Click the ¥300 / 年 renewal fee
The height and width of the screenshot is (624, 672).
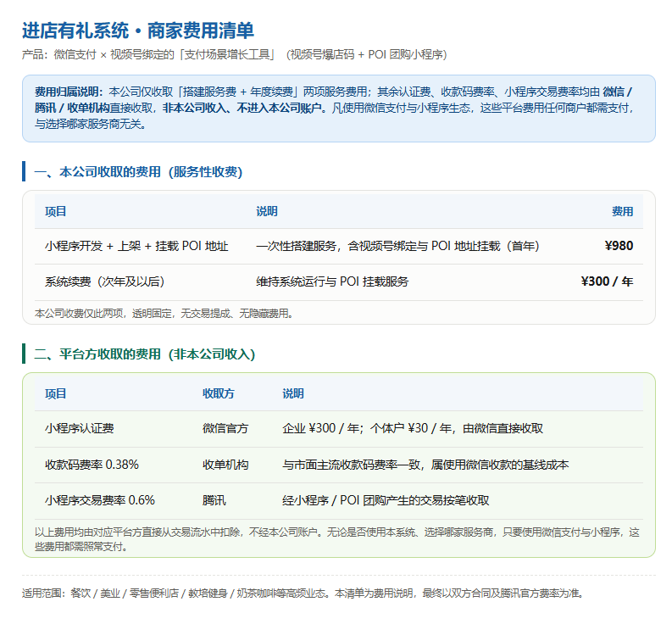point(607,281)
